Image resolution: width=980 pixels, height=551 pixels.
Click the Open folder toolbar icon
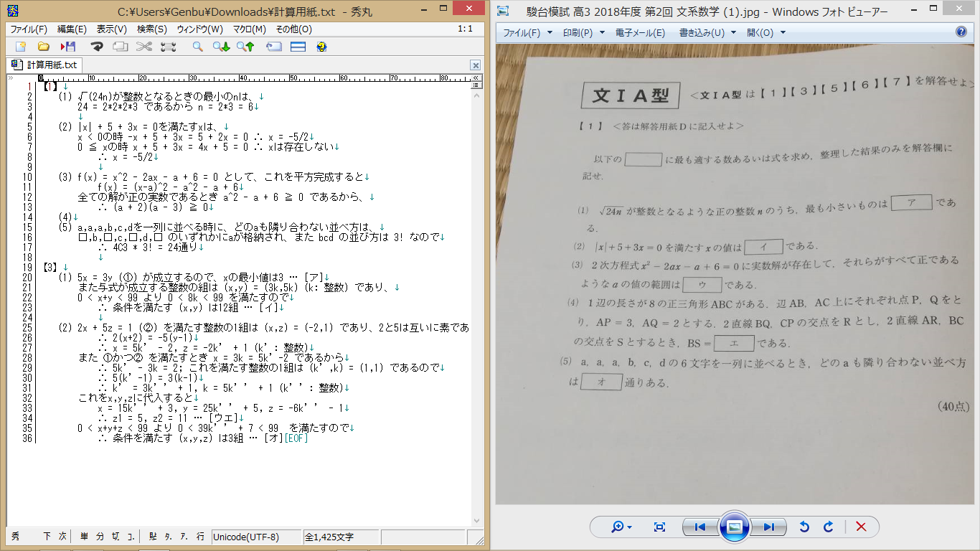click(44, 47)
